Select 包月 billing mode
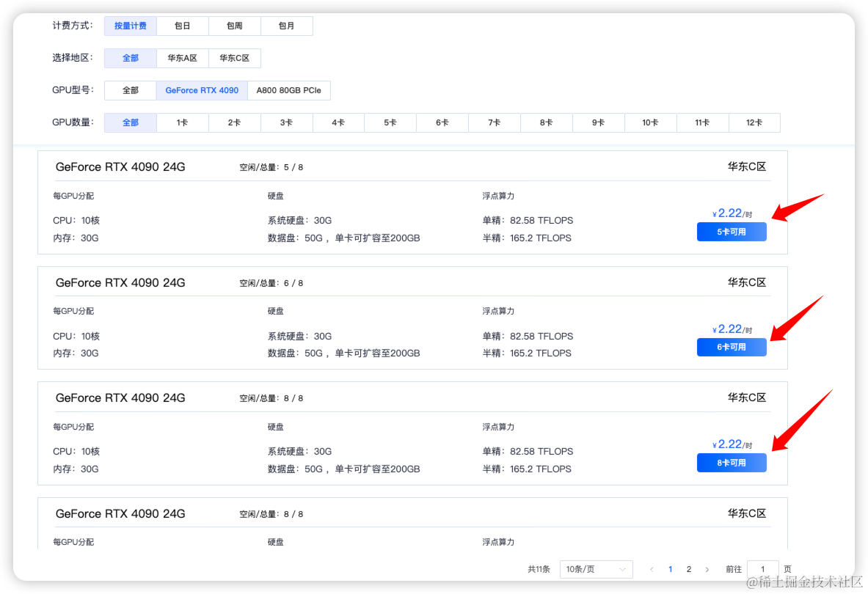Image resolution: width=868 pixels, height=594 pixels. click(287, 26)
